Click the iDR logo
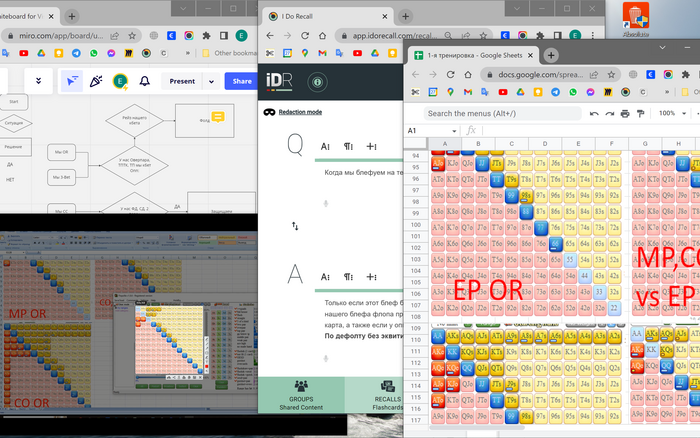 tap(279, 81)
